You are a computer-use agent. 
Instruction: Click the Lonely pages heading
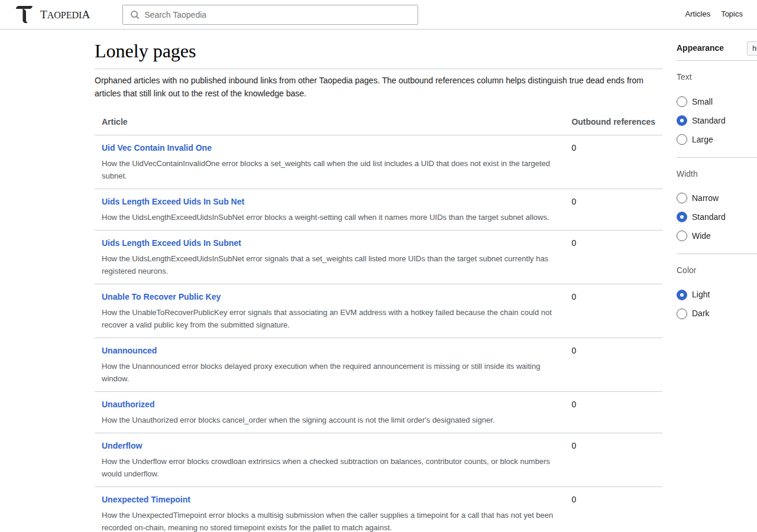[x=145, y=51]
